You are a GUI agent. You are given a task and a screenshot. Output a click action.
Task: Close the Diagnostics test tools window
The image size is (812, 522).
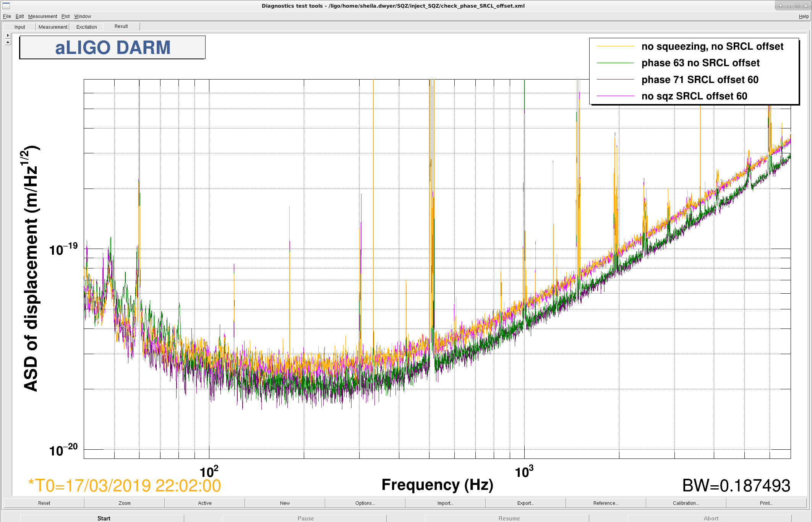806,6
